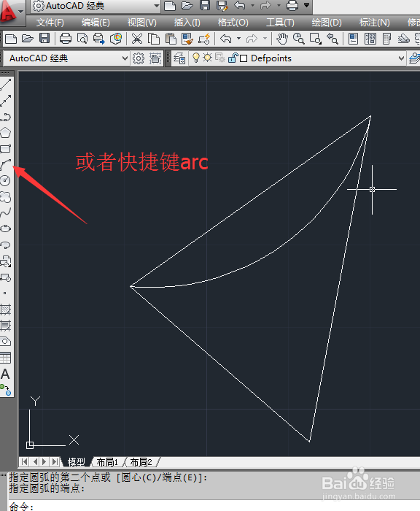Open the AutoCAD application menu button
The image size is (420, 511).
pos(12,12)
